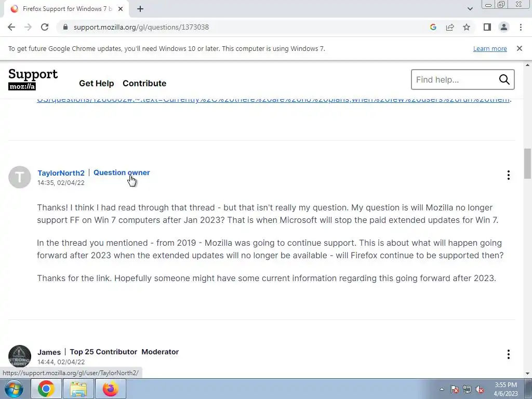Click scrollbar down arrow

click(527, 374)
